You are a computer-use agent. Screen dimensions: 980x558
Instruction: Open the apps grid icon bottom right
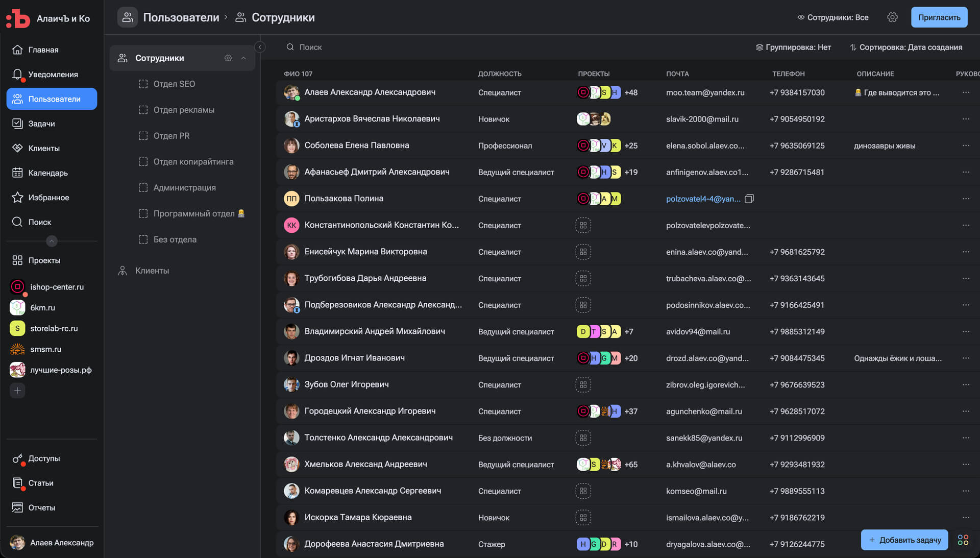(963, 540)
